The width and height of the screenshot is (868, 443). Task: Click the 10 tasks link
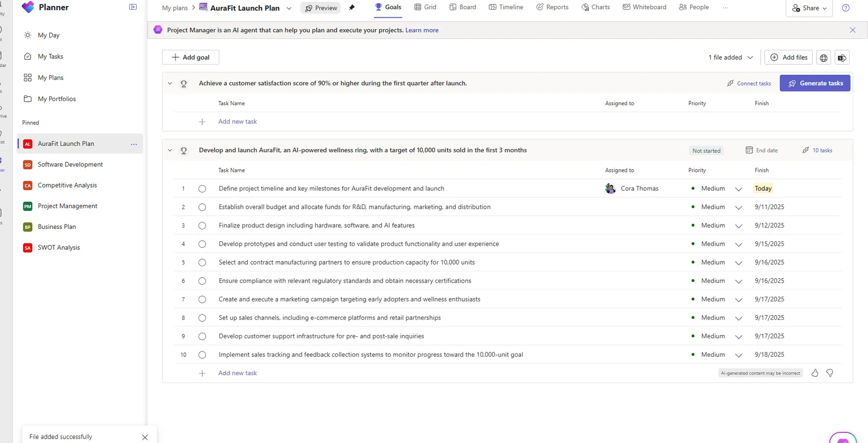pyautogui.click(x=818, y=151)
